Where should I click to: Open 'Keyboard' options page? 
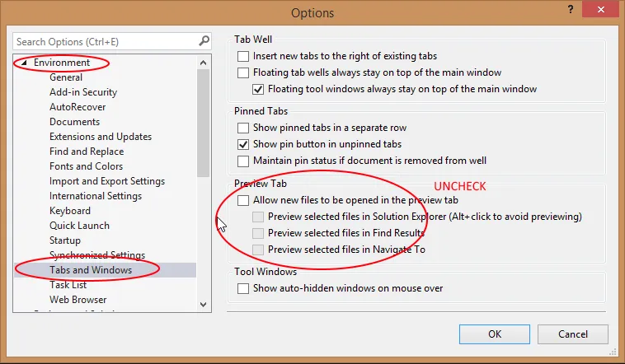70,211
